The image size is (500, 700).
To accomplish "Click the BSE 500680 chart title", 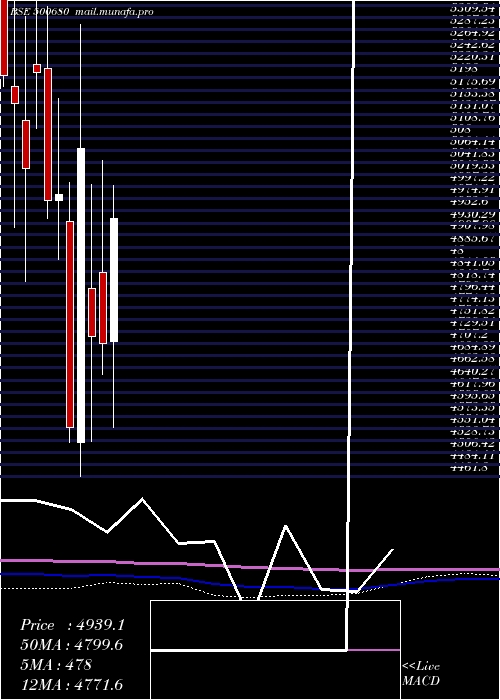I will [39, 12].
